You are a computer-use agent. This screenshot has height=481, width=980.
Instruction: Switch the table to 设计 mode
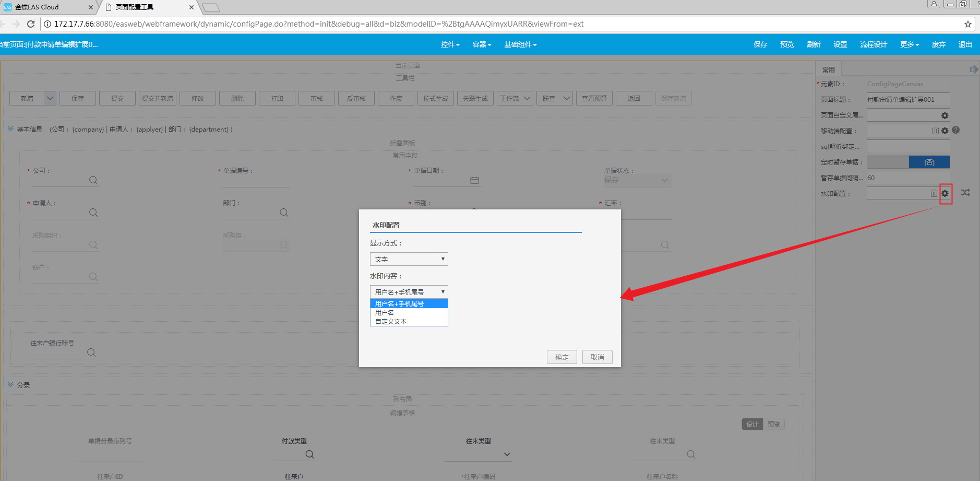tap(752, 425)
